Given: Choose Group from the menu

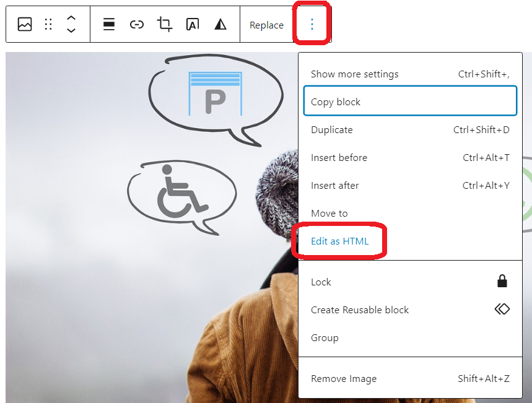Looking at the screenshot, I should tap(410, 337).
